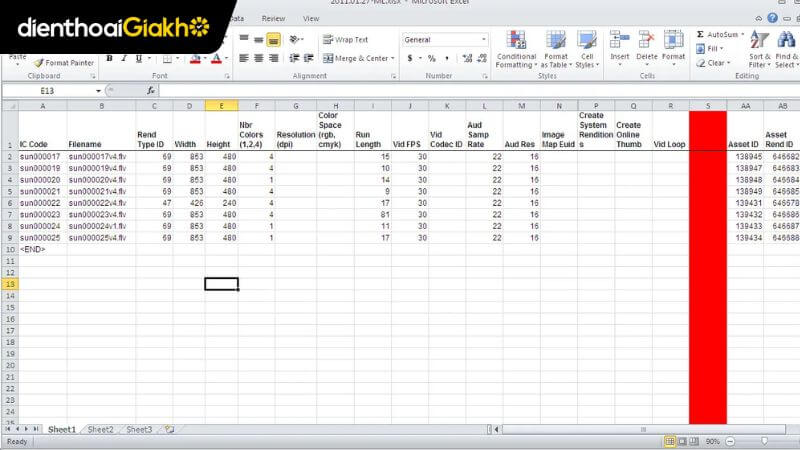This screenshot has height=450, width=800.
Task: Click the Delete cells button
Action: tap(646, 46)
